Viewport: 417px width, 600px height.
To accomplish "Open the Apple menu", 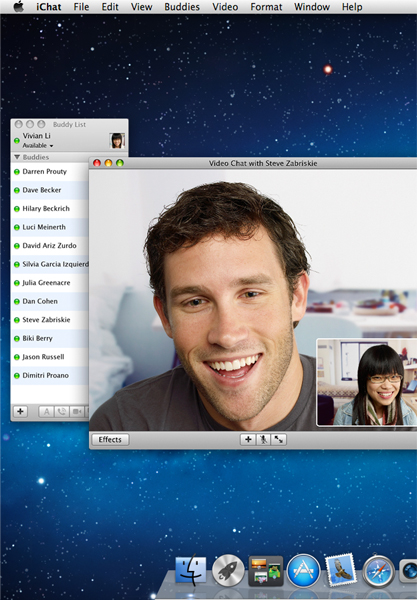I will click(x=18, y=7).
